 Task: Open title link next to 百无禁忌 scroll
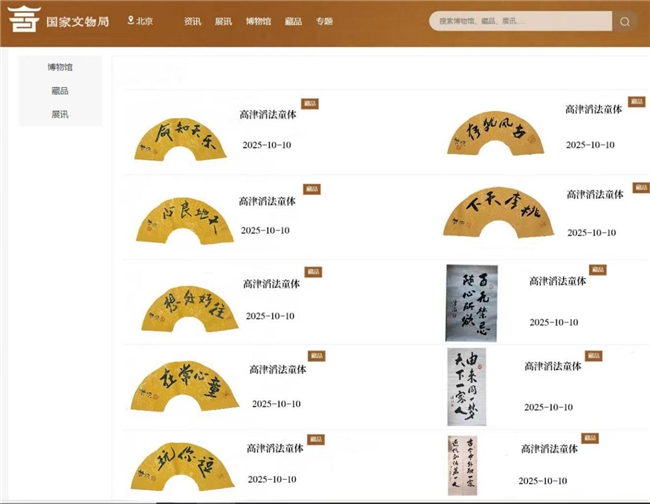[557, 282]
